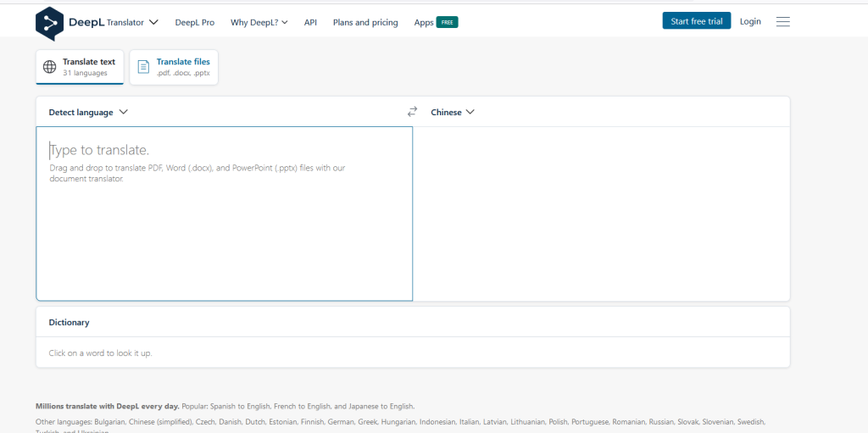Screen dimensions: 868x433
Task: Open DeepL Pro in navigation bar
Action: 194,22
